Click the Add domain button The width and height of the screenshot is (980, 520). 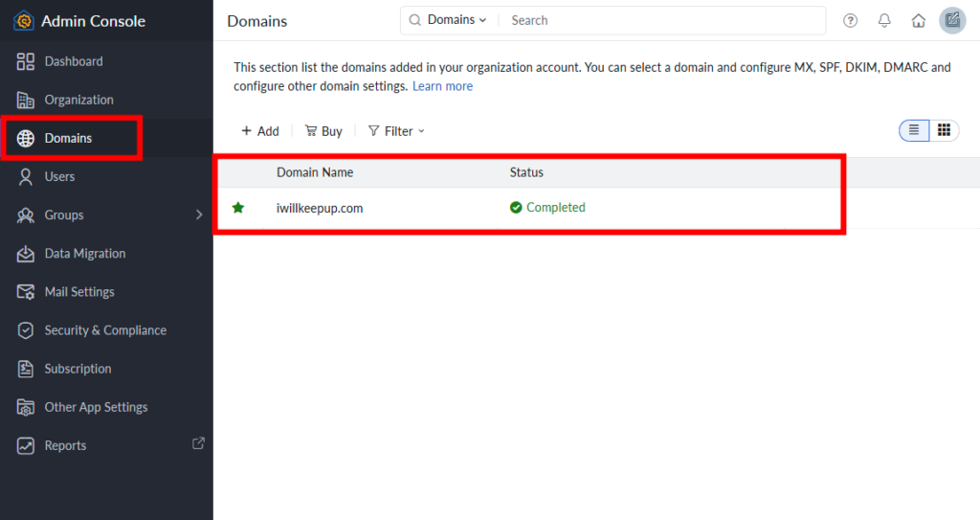pos(259,131)
